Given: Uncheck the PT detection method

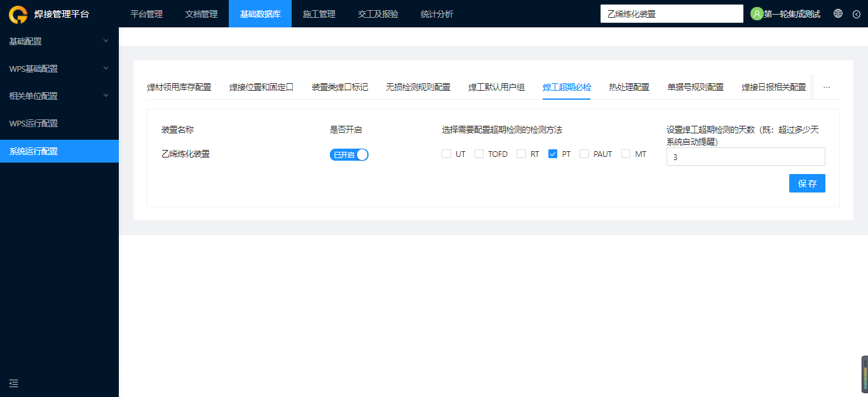Looking at the screenshot, I should (553, 154).
